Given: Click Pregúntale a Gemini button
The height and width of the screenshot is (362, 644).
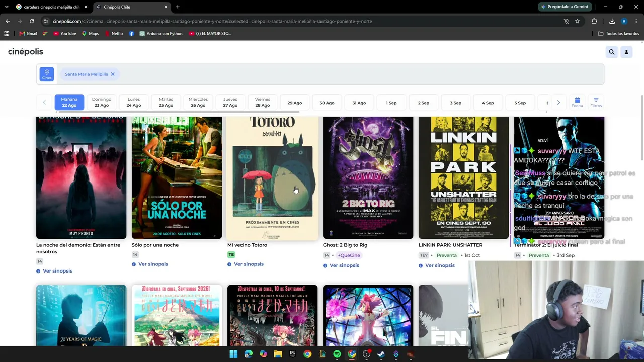Looking at the screenshot, I should pos(564,7).
